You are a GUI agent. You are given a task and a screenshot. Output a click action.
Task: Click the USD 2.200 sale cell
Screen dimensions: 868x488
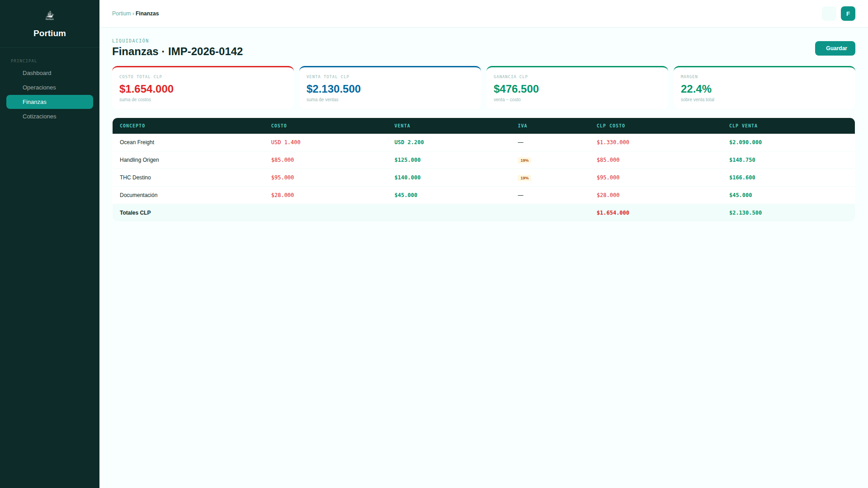point(409,142)
